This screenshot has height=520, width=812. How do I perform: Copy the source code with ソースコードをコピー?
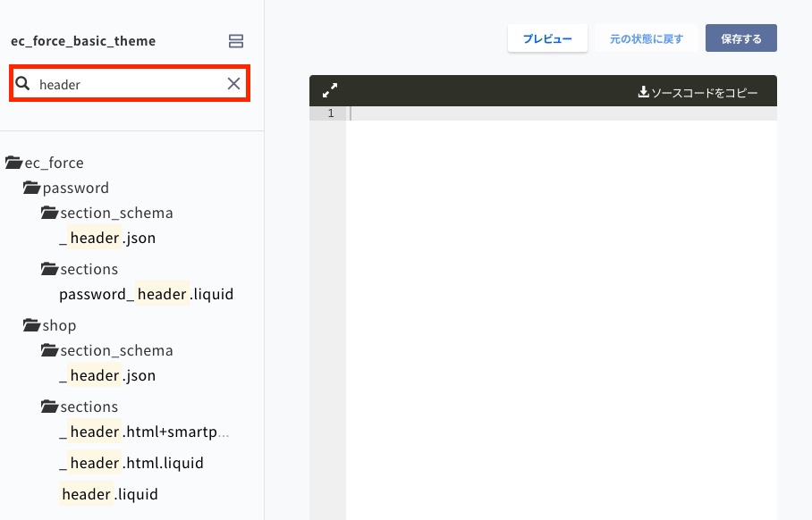pos(698,93)
